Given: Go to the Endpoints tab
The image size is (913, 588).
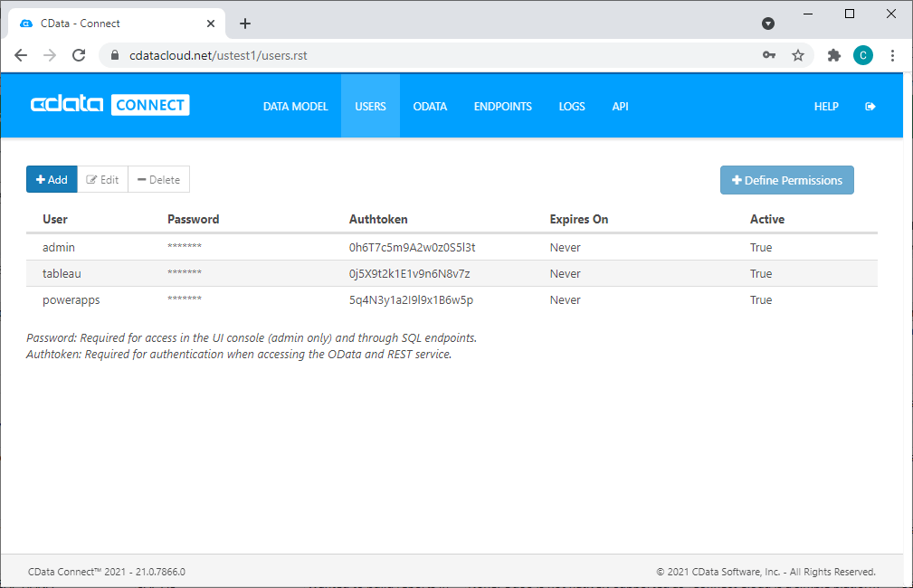Looking at the screenshot, I should (x=502, y=106).
